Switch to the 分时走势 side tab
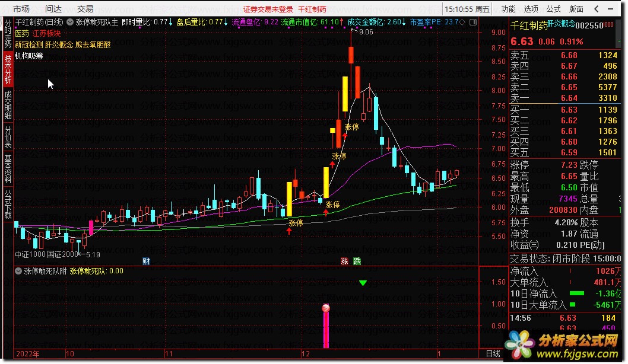 coord(8,34)
